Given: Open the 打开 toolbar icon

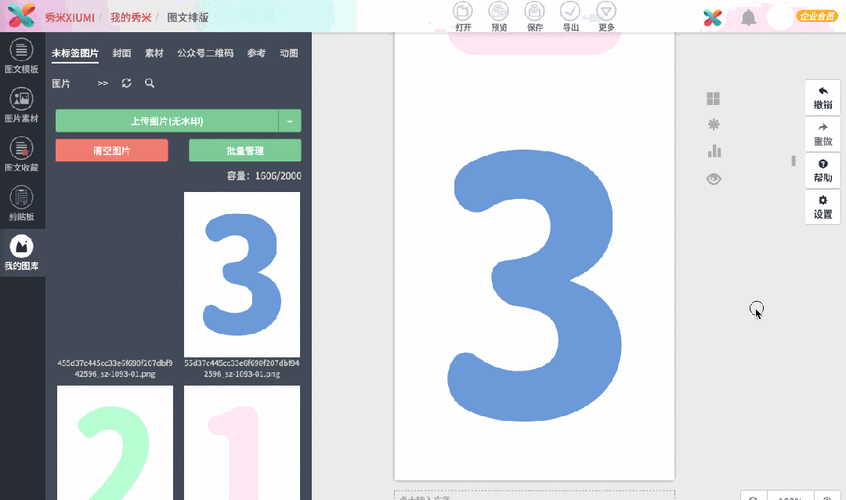Looking at the screenshot, I should click(x=463, y=17).
